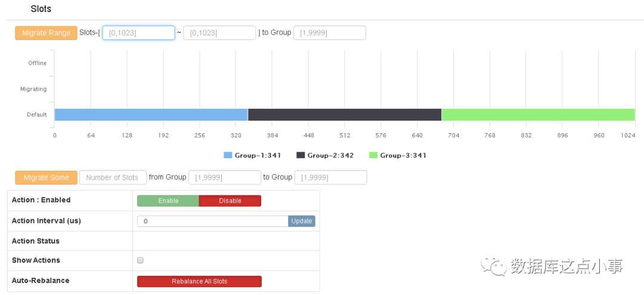Click Update next to Action Interval

[x=302, y=221]
